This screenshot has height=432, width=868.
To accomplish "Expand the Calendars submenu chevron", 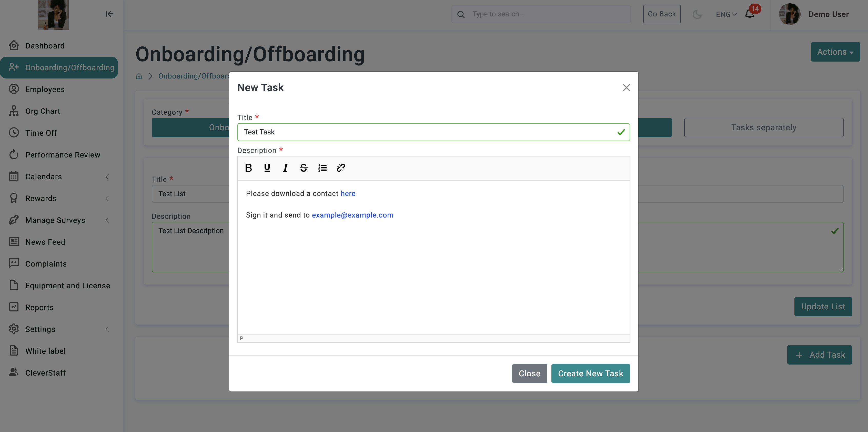I will click(x=107, y=177).
